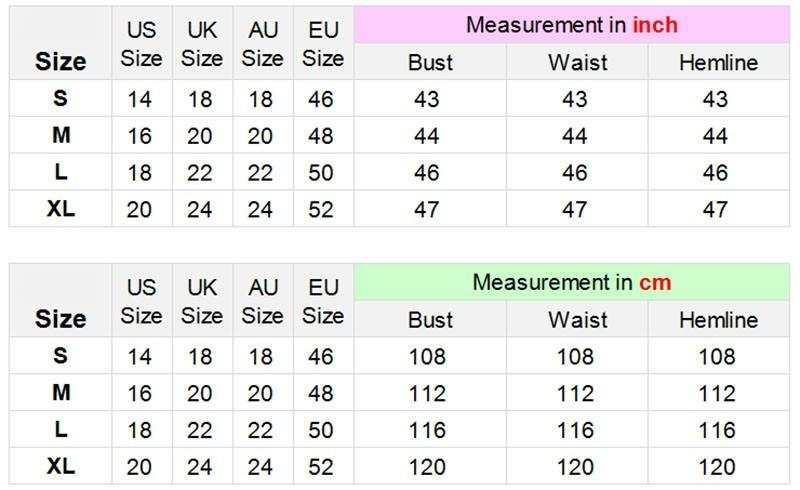Select the Bust column header in inch table
Screen dimensions: 800x490
point(430,63)
